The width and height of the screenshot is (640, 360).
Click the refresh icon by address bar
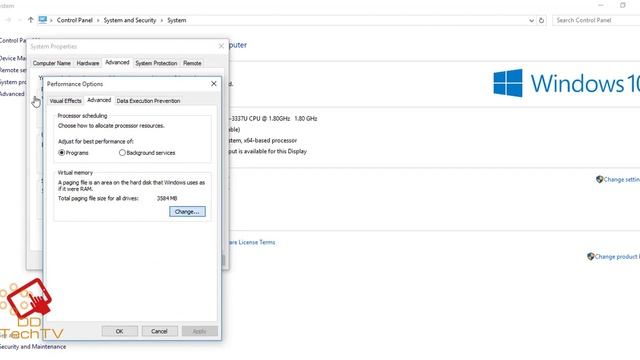(541, 20)
